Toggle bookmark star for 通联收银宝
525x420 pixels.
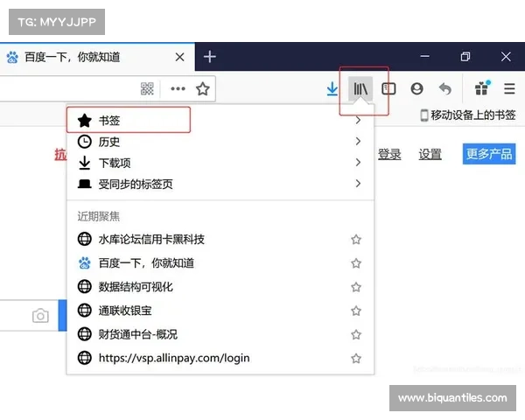click(356, 311)
